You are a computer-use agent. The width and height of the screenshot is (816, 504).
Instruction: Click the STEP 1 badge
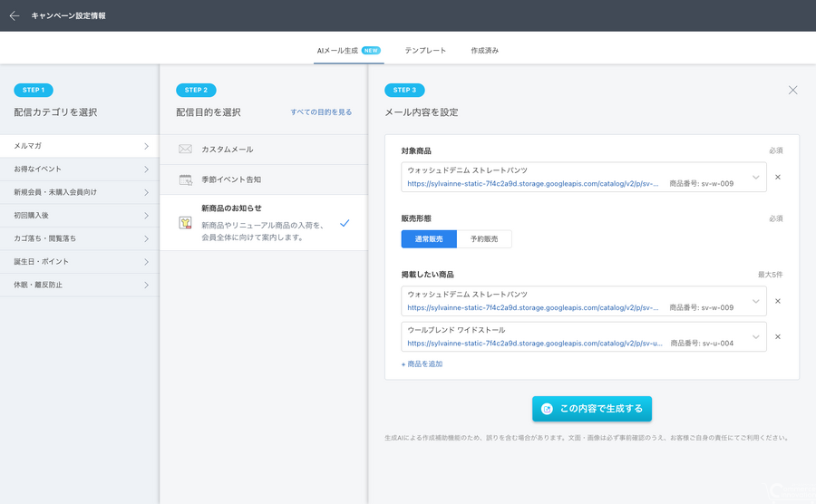pyautogui.click(x=34, y=90)
